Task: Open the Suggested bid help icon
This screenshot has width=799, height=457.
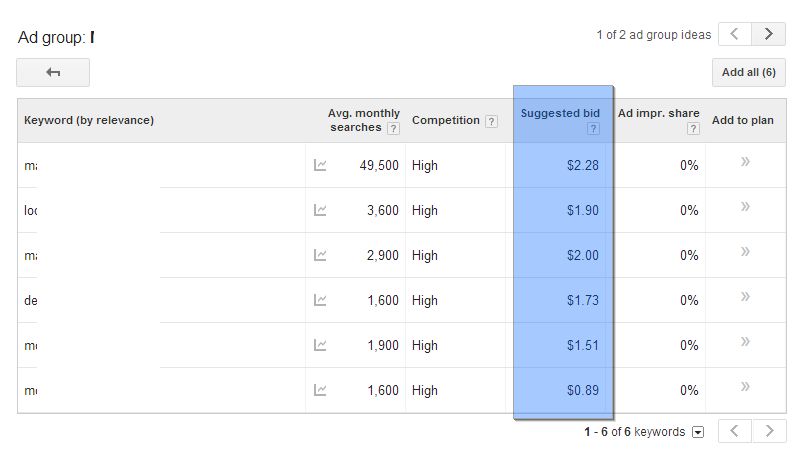Action: pyautogui.click(x=593, y=128)
